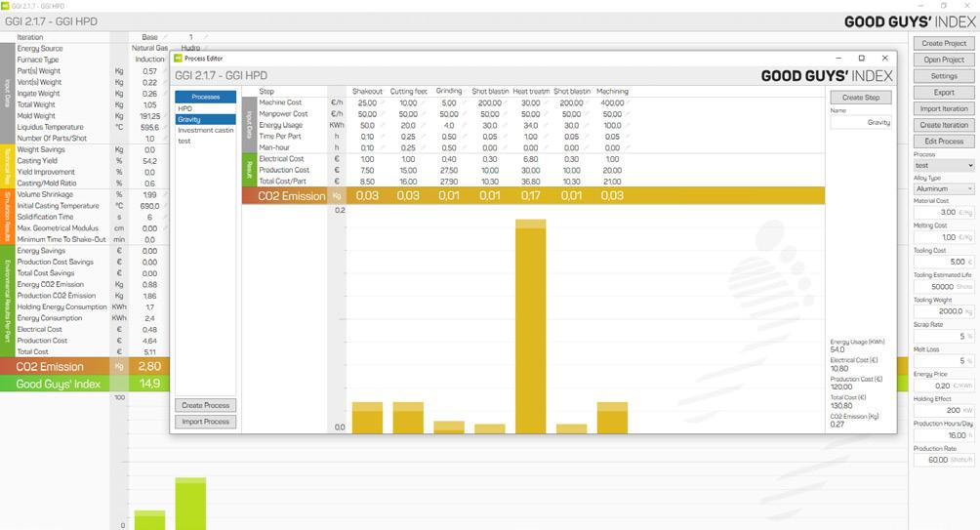Click the pencil next to Cutting Energy Usage 20.0
The height and width of the screenshot is (530, 980).
click(423, 125)
